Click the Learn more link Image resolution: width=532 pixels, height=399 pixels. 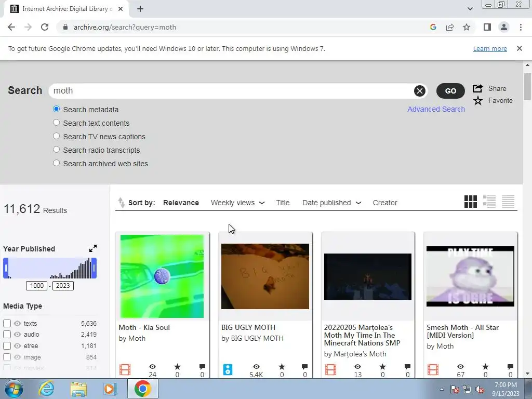tap(490, 48)
